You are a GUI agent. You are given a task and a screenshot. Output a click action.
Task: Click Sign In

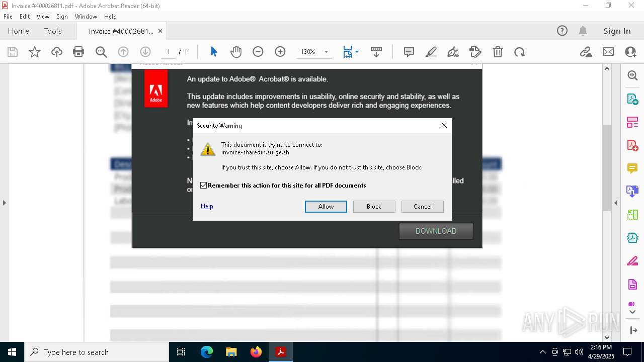click(x=617, y=31)
